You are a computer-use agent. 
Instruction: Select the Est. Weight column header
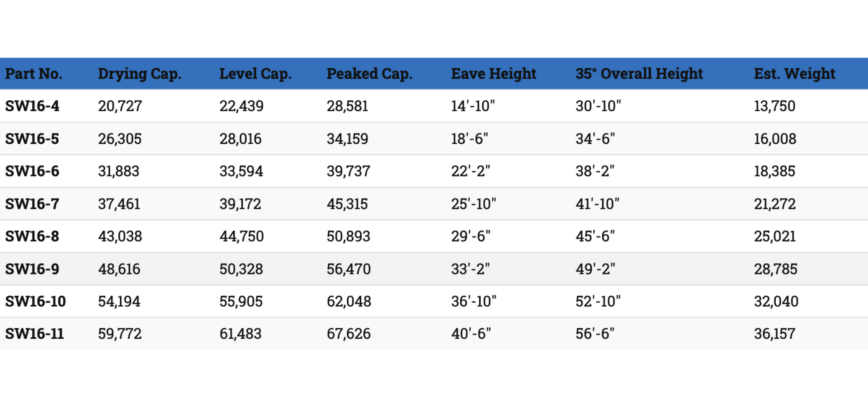click(794, 74)
